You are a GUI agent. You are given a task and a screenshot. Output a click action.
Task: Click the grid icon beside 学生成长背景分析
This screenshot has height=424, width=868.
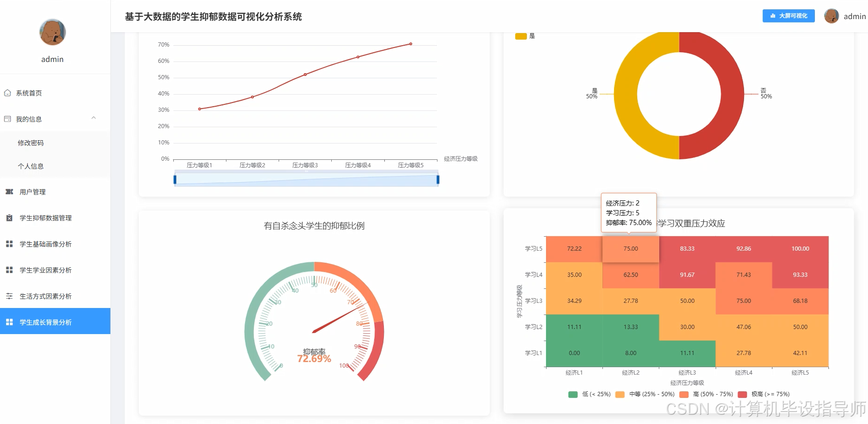coord(9,322)
